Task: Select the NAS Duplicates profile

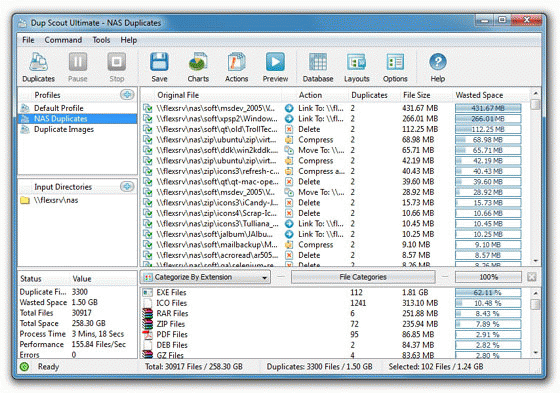Action: [78, 119]
